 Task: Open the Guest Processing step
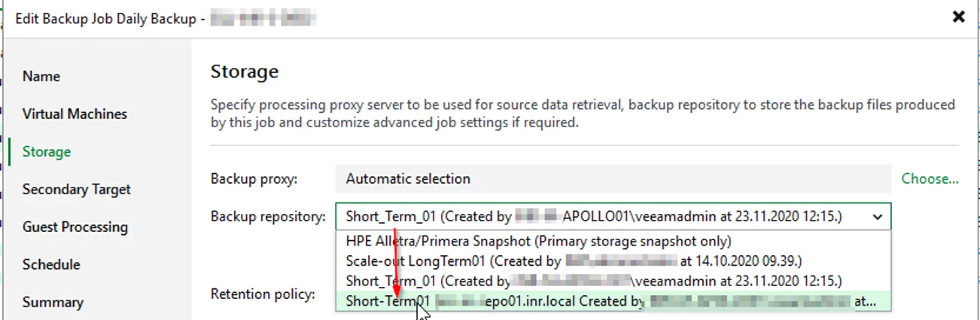(x=75, y=227)
